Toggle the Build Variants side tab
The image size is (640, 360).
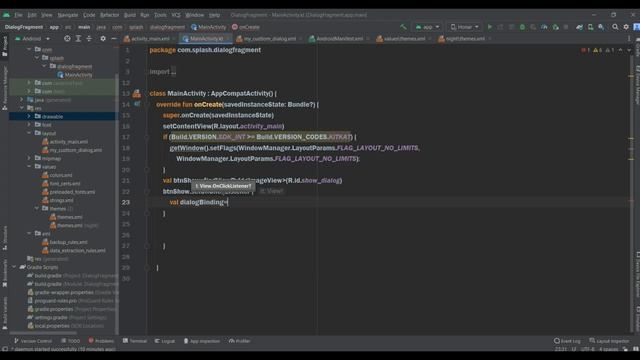(x=4, y=313)
